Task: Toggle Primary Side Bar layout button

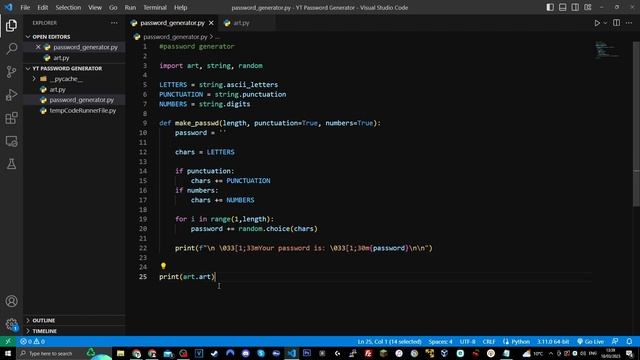Action: point(550,7)
